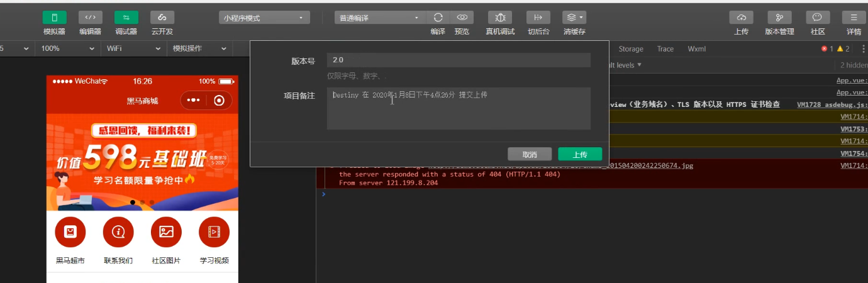
Task: Open the VM1728 asdebug.js source link
Action: pos(832,104)
